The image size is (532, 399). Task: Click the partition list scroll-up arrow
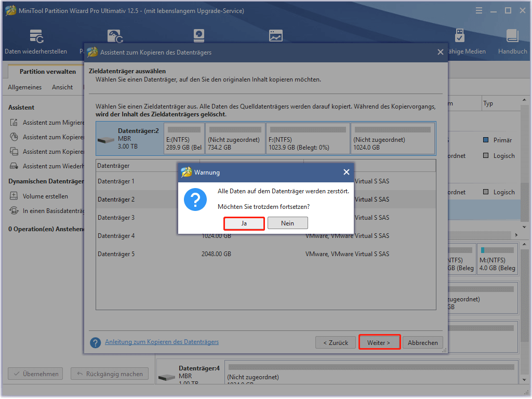(x=524, y=100)
